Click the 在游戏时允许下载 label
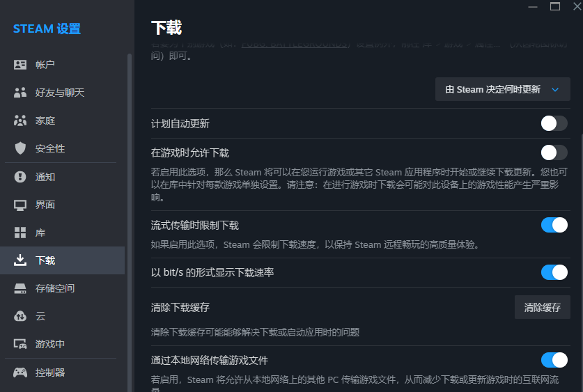This screenshot has height=392, width=583. pos(190,152)
